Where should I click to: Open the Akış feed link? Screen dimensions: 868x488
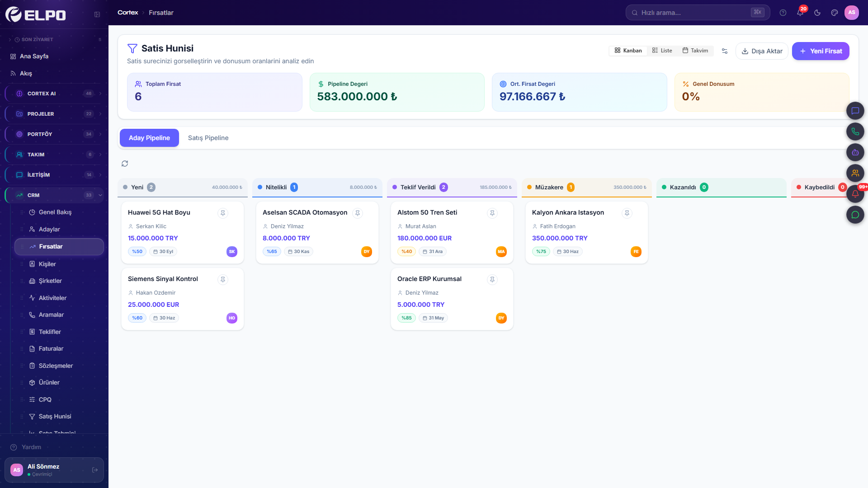click(x=54, y=73)
